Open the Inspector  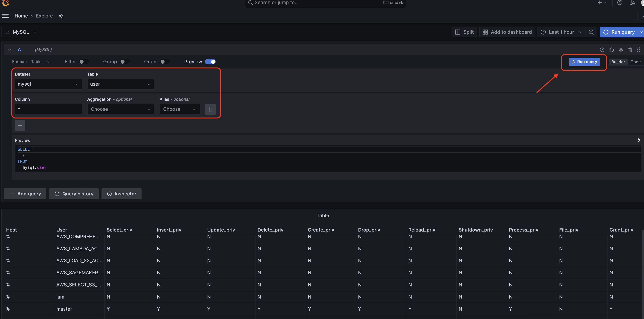pyautogui.click(x=121, y=194)
